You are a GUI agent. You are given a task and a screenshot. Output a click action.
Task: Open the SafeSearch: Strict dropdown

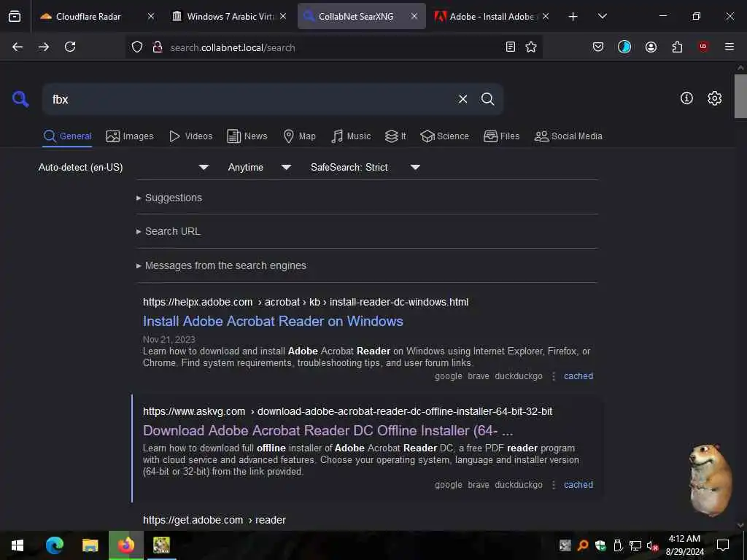(365, 167)
